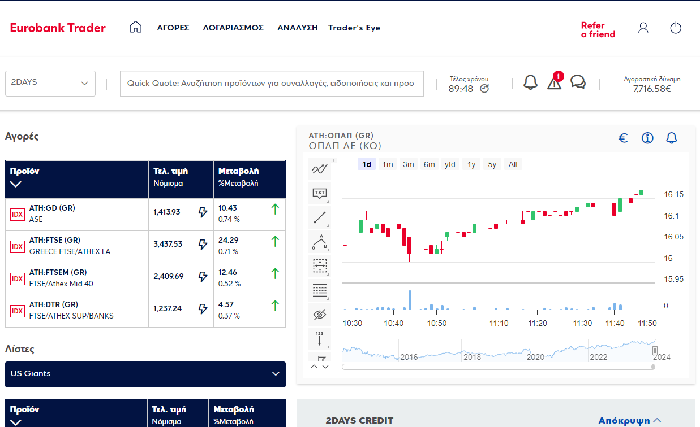The image size is (700, 427).
Task: Click the navigator scrollbar under the mini chart
Action: pos(498,367)
